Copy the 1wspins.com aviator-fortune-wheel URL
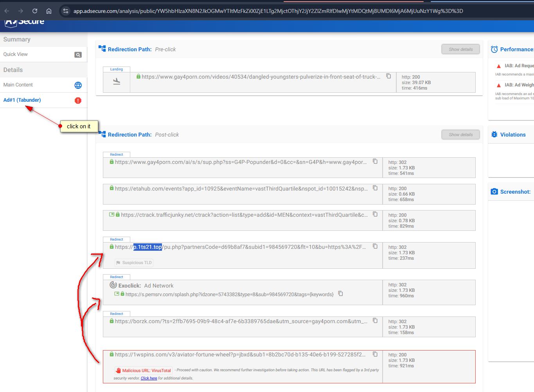Viewport: 534px width, 392px height. (x=375, y=354)
